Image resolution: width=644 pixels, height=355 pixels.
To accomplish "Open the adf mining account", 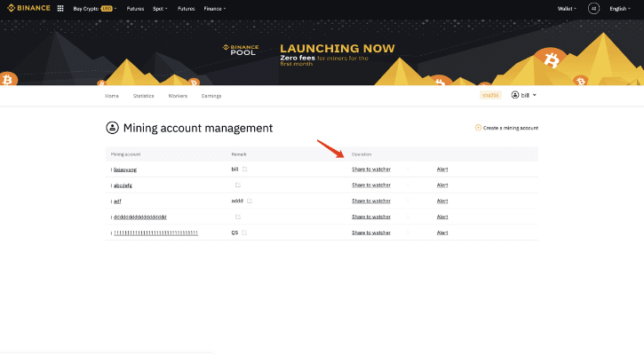I will click(117, 201).
